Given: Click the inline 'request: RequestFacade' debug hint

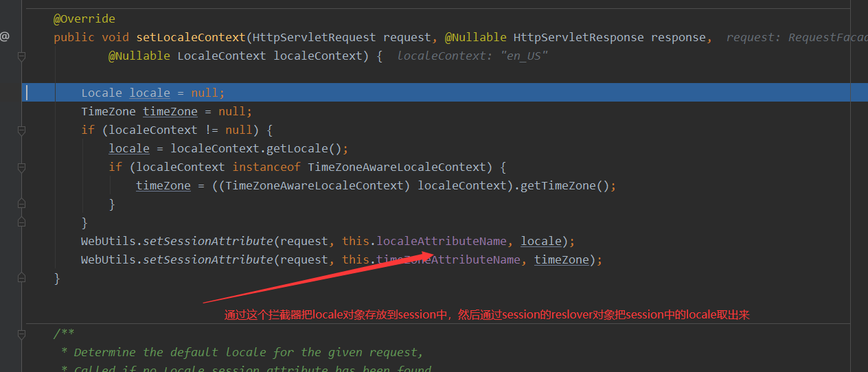Looking at the screenshot, I should tap(795, 37).
